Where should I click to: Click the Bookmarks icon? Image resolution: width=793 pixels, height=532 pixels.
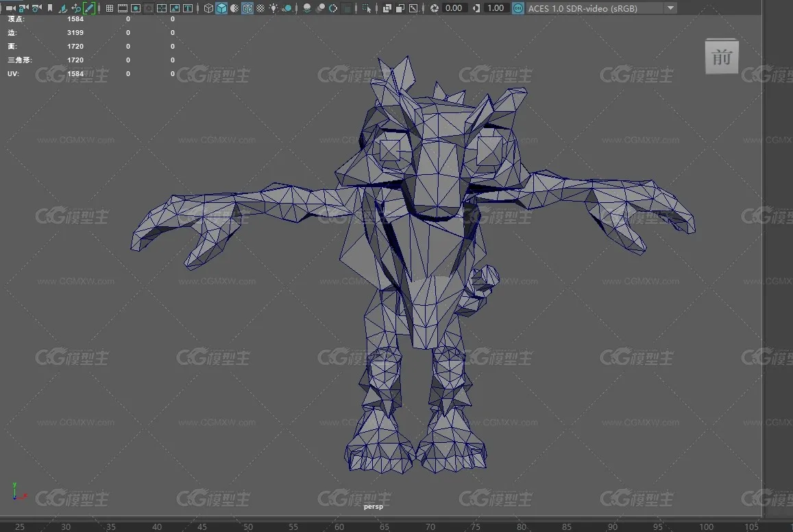pos(50,8)
